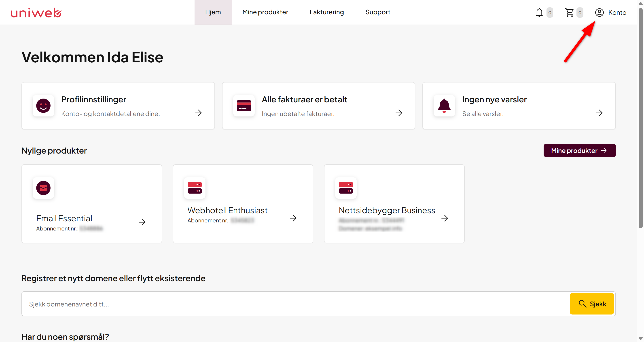This screenshot has height=342, width=644.
Task: Open the Fakturering menu item
Action: (327, 12)
